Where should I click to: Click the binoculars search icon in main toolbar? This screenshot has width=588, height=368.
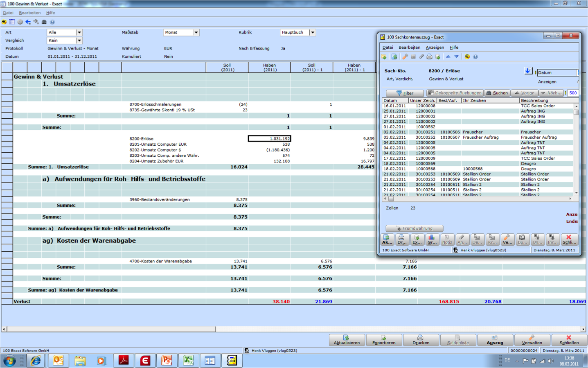44,22
